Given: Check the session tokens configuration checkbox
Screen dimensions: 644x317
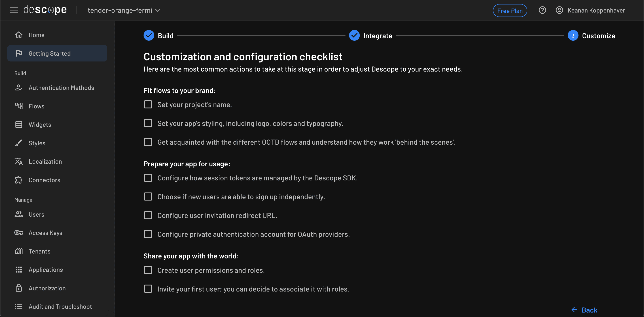Looking at the screenshot, I should [x=148, y=178].
